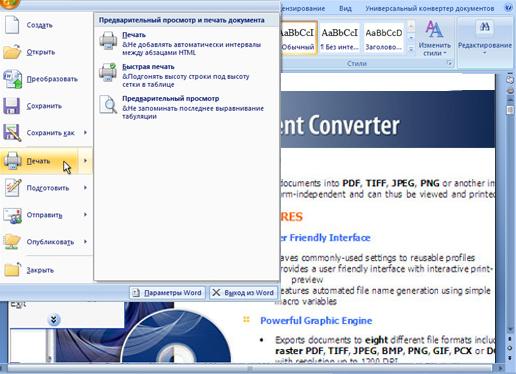
Task: Click the Печать printer icon in left menu
Action: [13, 161]
